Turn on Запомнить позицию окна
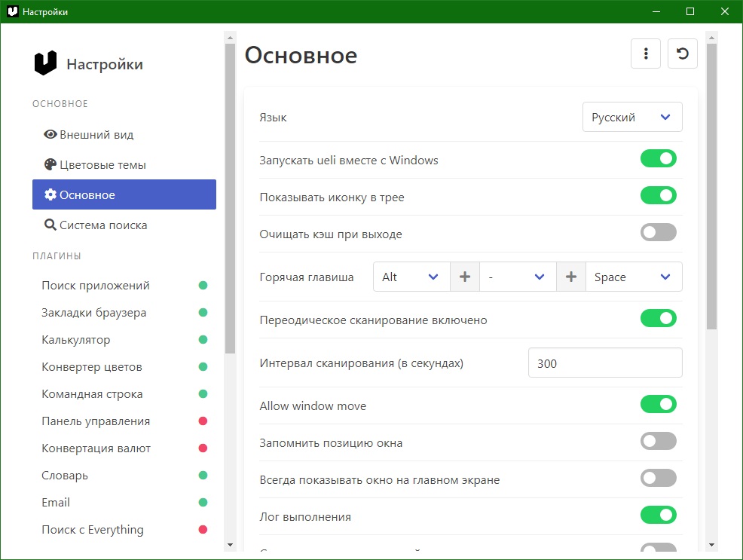This screenshot has width=743, height=560. pos(658,442)
